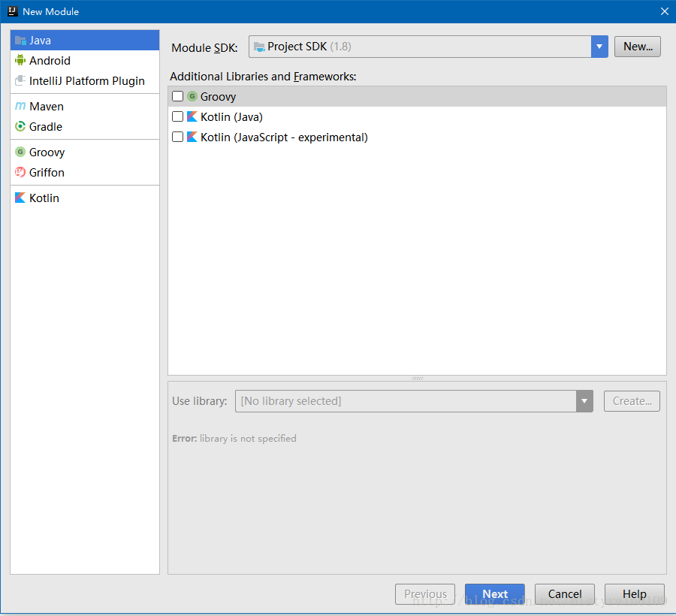The height and width of the screenshot is (616, 676).
Task: Click the Groovy icon in left sidebar
Action: point(20,152)
